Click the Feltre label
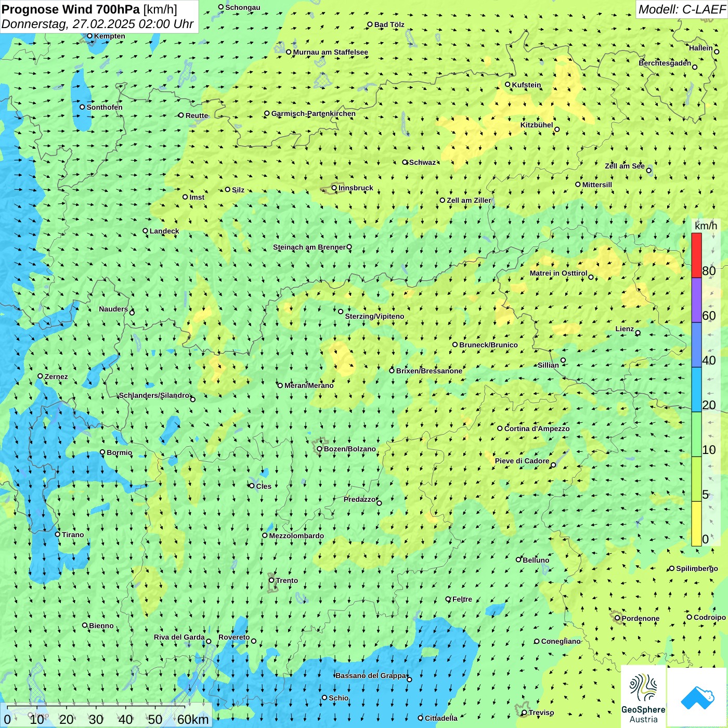728x728 pixels. (x=462, y=599)
